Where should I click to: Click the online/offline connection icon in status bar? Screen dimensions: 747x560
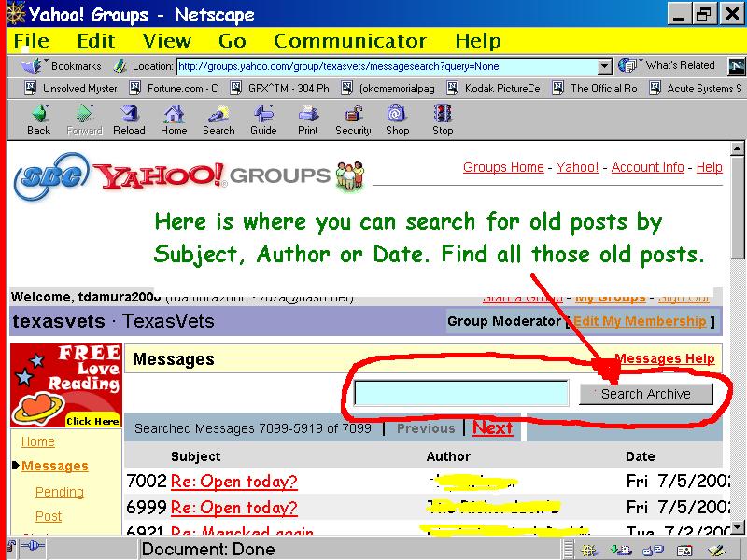click(33, 546)
